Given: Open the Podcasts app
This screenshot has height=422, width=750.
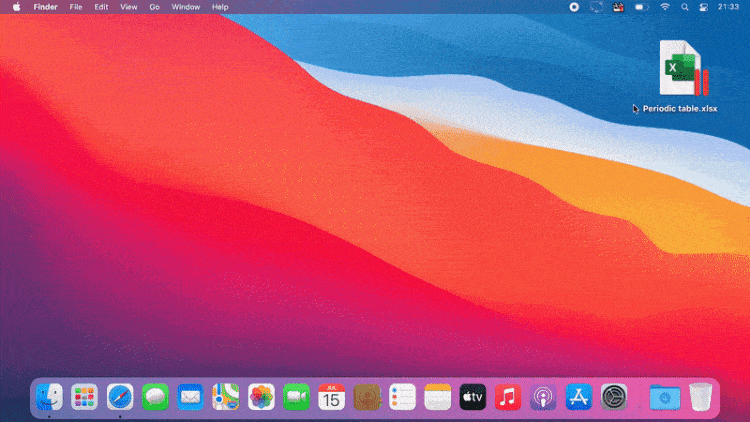Looking at the screenshot, I should (543, 397).
